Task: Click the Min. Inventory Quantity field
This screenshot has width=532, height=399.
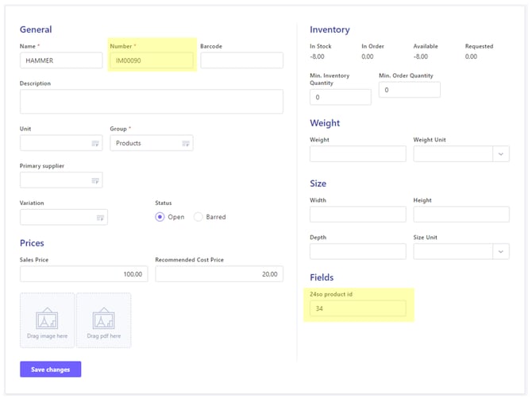Action: [340, 97]
